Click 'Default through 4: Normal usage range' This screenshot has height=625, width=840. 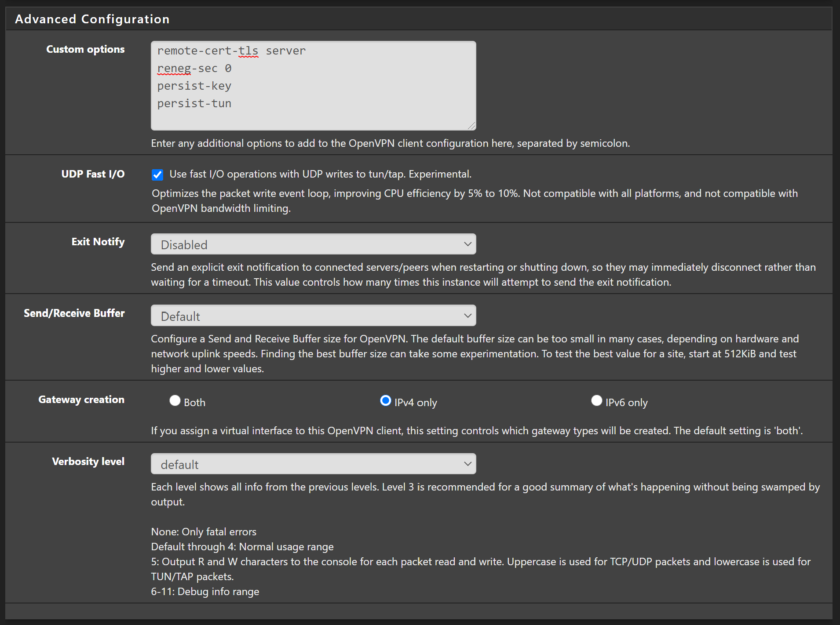tap(242, 547)
